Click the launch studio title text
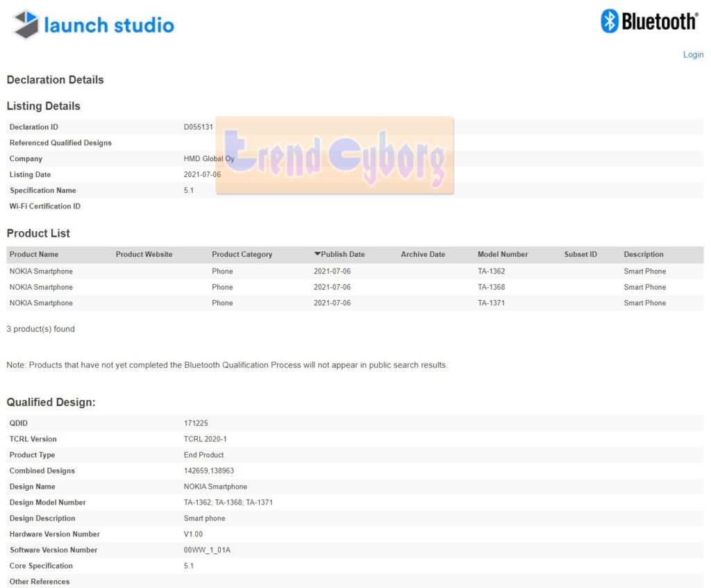711x588 pixels. click(x=109, y=26)
